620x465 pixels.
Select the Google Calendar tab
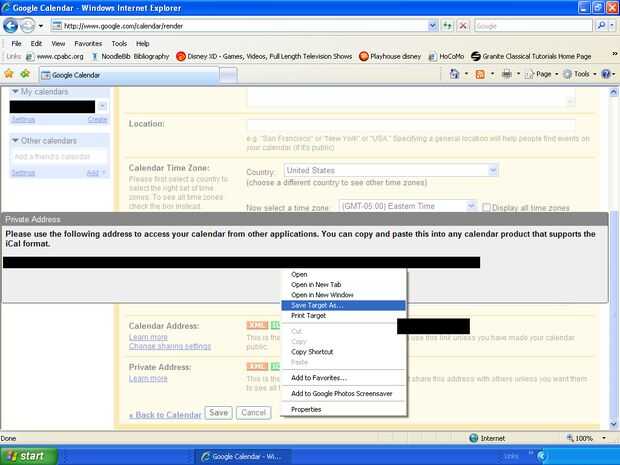pos(129,75)
